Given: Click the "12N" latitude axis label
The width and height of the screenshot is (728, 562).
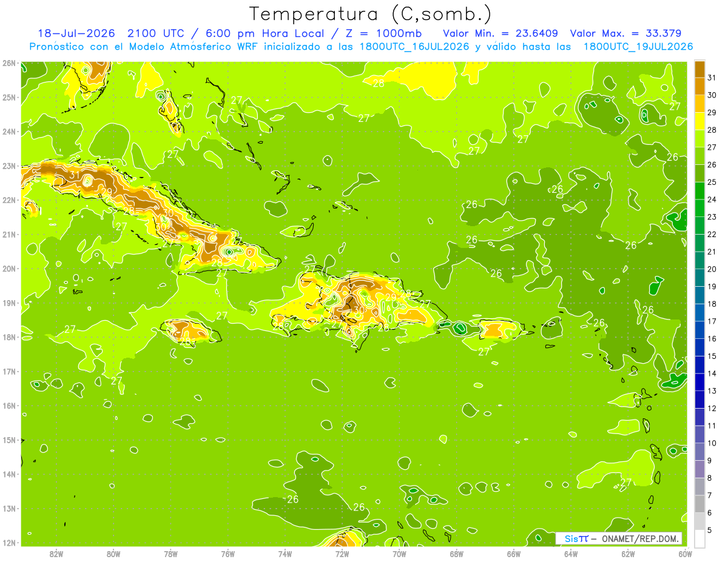Looking at the screenshot, I should (9, 543).
